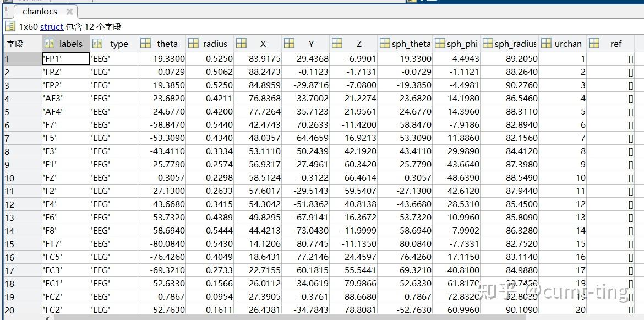Screen dimensions: 644x320
Task: Open the struct link in the header
Action: click(x=52, y=27)
